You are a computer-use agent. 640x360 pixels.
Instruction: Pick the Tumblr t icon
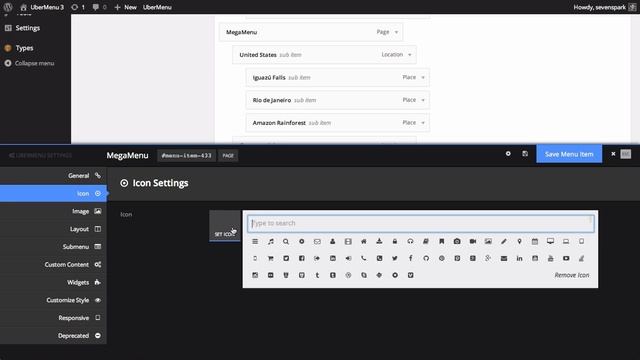pos(317,275)
